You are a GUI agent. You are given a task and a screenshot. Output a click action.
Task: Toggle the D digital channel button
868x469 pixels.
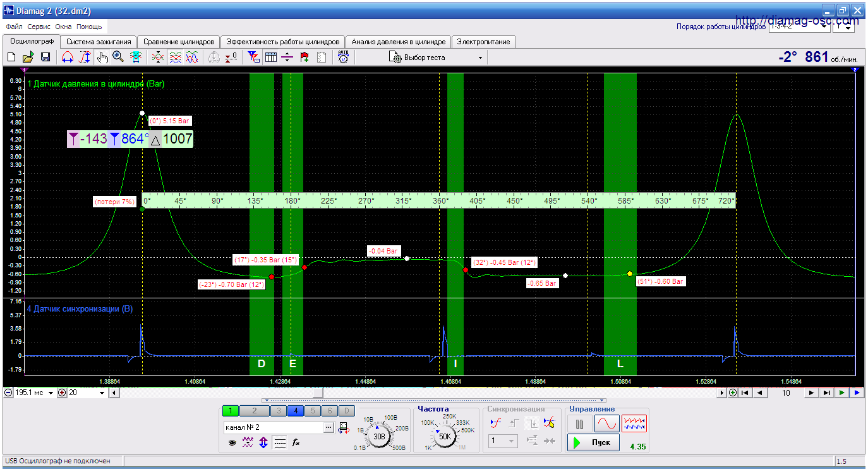click(x=346, y=411)
